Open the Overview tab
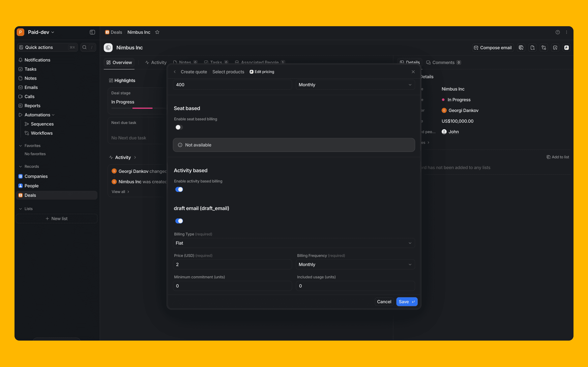The width and height of the screenshot is (588, 367). tap(119, 63)
